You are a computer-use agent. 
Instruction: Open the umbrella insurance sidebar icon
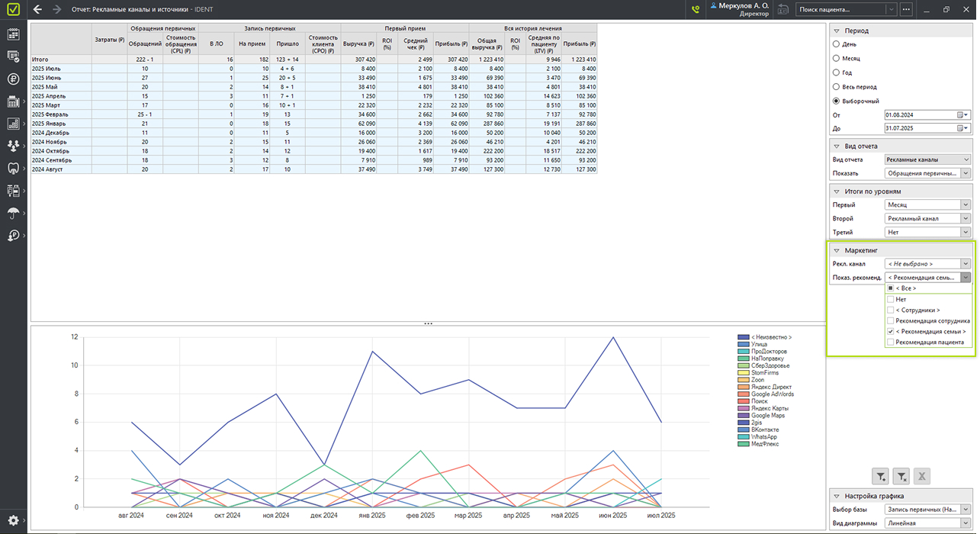pos(13,213)
